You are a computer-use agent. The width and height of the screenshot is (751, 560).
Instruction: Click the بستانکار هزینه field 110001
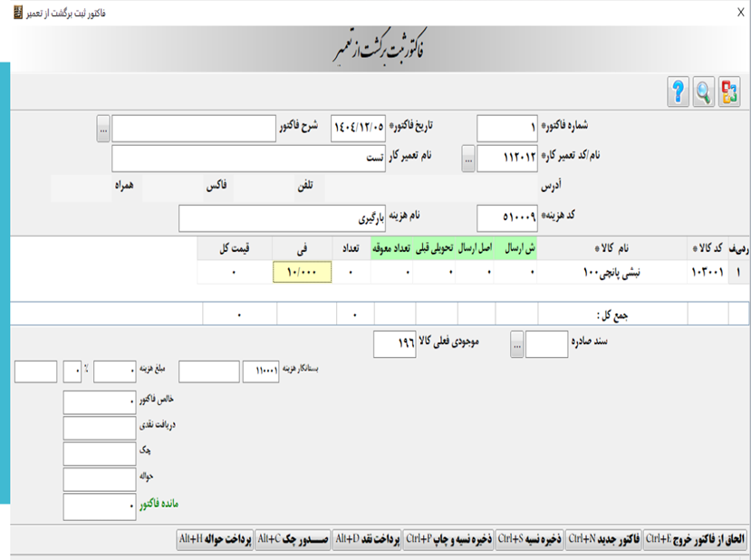pyautogui.click(x=261, y=372)
